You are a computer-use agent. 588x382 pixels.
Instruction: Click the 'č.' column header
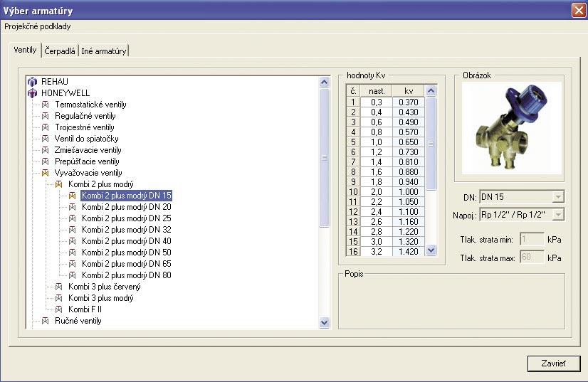coord(353,91)
